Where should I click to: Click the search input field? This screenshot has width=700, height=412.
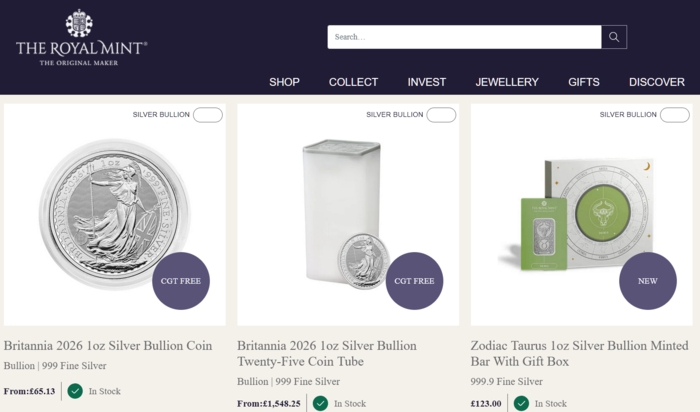(464, 37)
